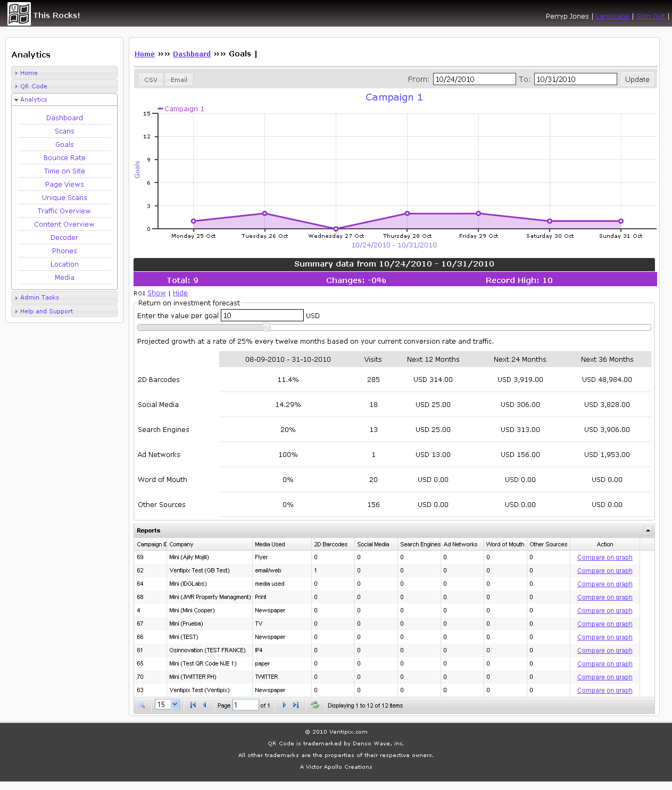Click Compare on graph for campaign 69

pyautogui.click(x=604, y=557)
